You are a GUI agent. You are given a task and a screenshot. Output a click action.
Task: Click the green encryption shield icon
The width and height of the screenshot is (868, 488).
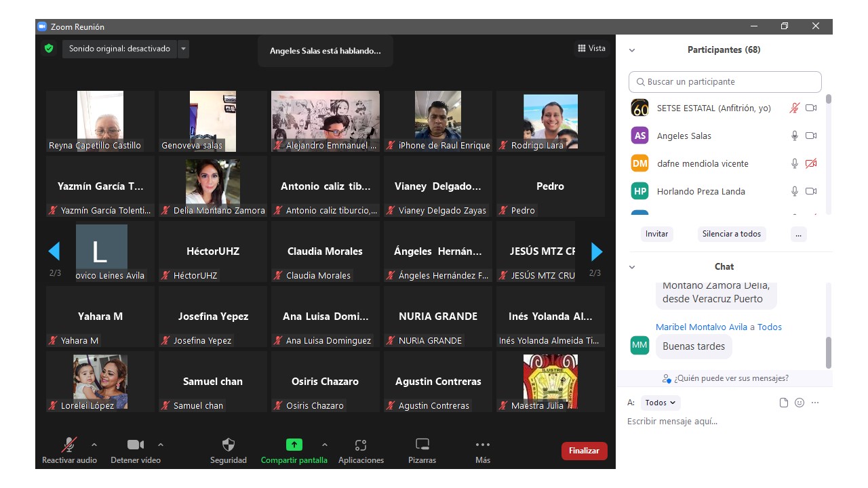tap(48, 49)
